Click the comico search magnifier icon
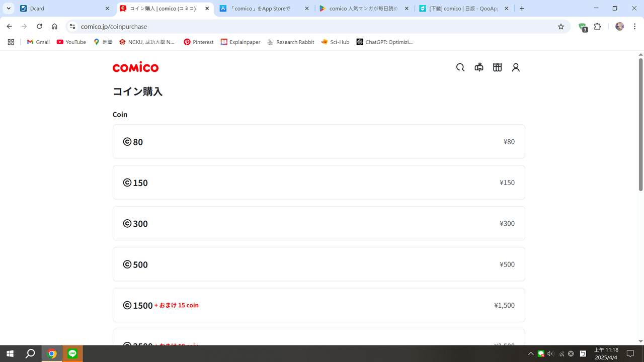This screenshot has width=644, height=362. [460, 67]
